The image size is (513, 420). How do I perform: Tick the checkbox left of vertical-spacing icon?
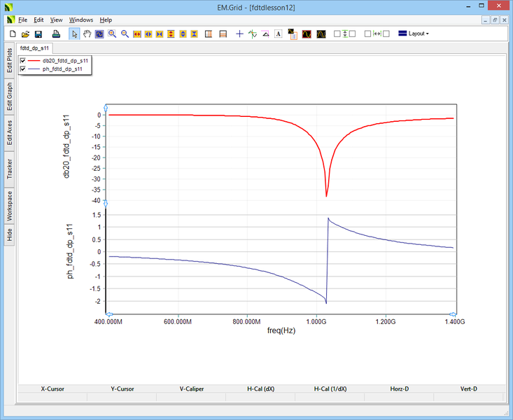(337, 34)
